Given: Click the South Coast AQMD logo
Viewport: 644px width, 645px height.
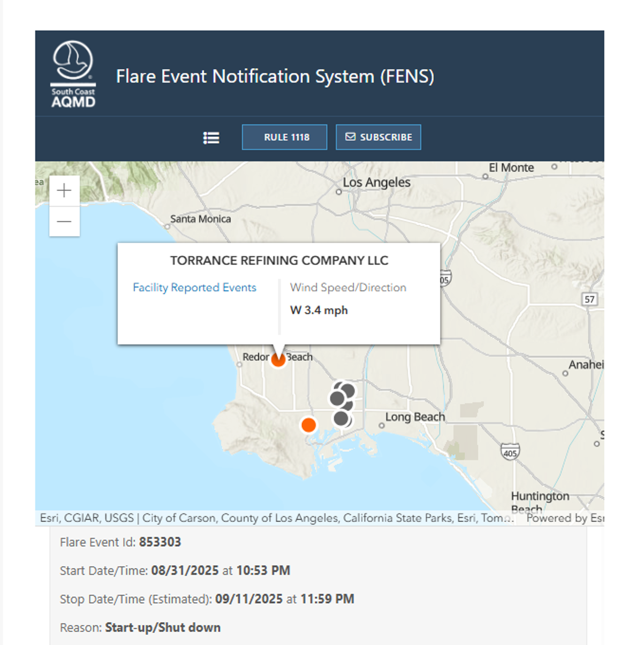Looking at the screenshot, I should [x=73, y=74].
